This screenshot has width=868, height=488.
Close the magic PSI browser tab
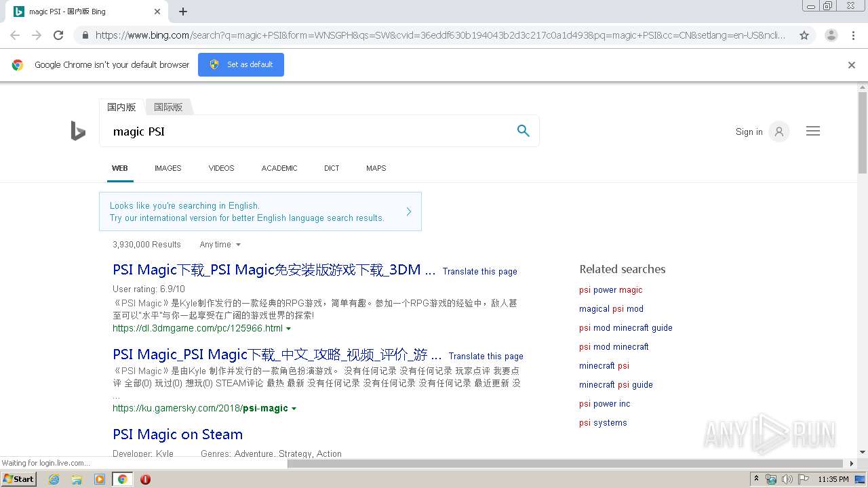(x=157, y=12)
